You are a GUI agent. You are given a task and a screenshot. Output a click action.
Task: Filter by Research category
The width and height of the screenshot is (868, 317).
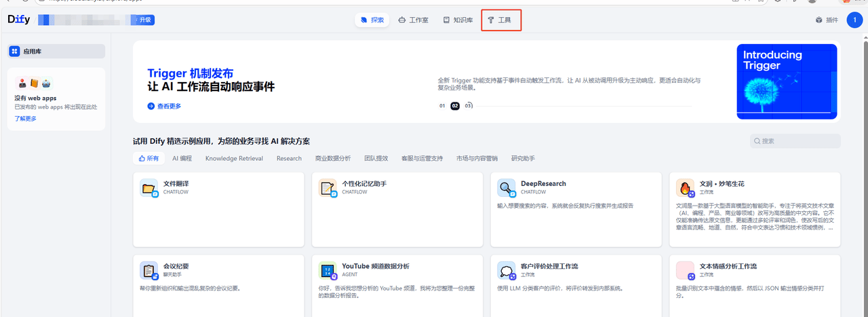point(289,158)
